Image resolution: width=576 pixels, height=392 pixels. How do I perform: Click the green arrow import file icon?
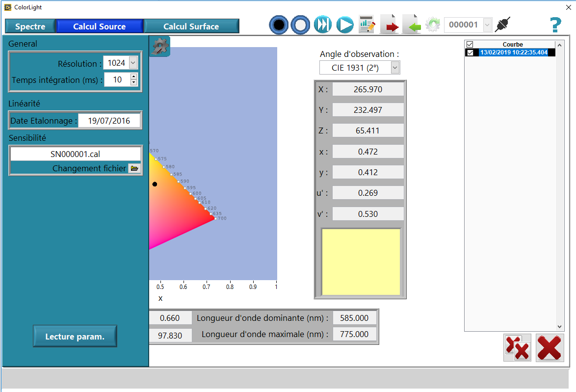point(412,25)
